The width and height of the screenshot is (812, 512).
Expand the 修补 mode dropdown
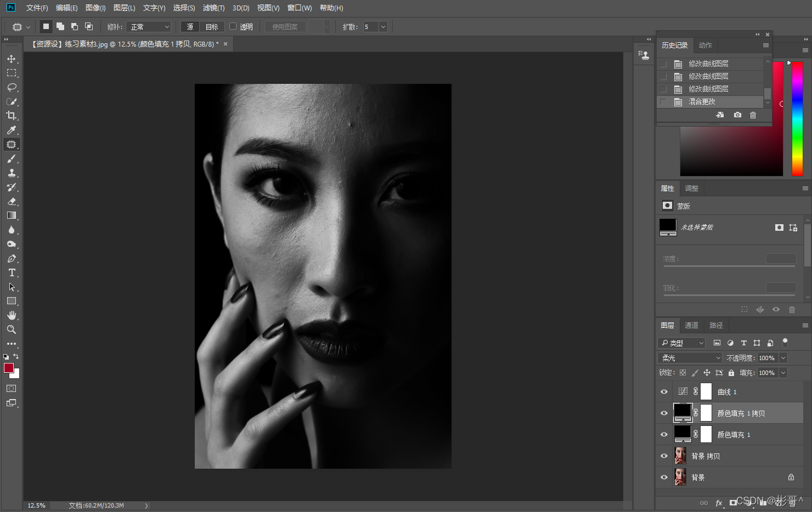(x=149, y=27)
